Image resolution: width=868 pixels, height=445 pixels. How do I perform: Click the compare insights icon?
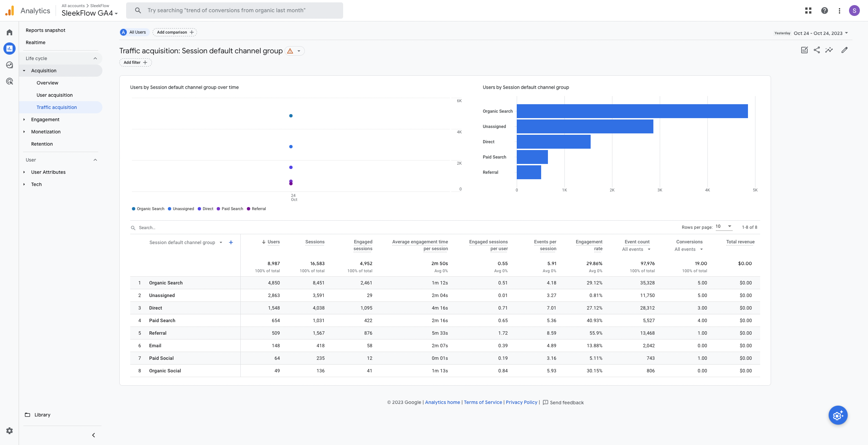(x=830, y=51)
